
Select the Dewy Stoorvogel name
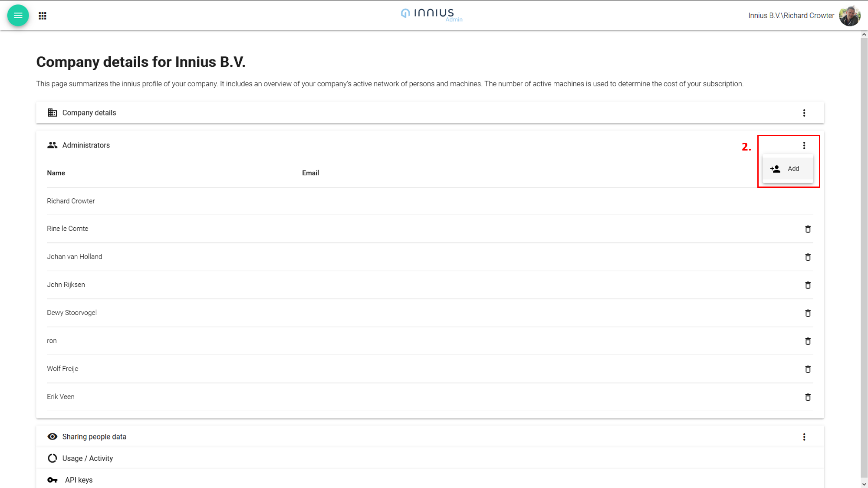click(x=72, y=313)
